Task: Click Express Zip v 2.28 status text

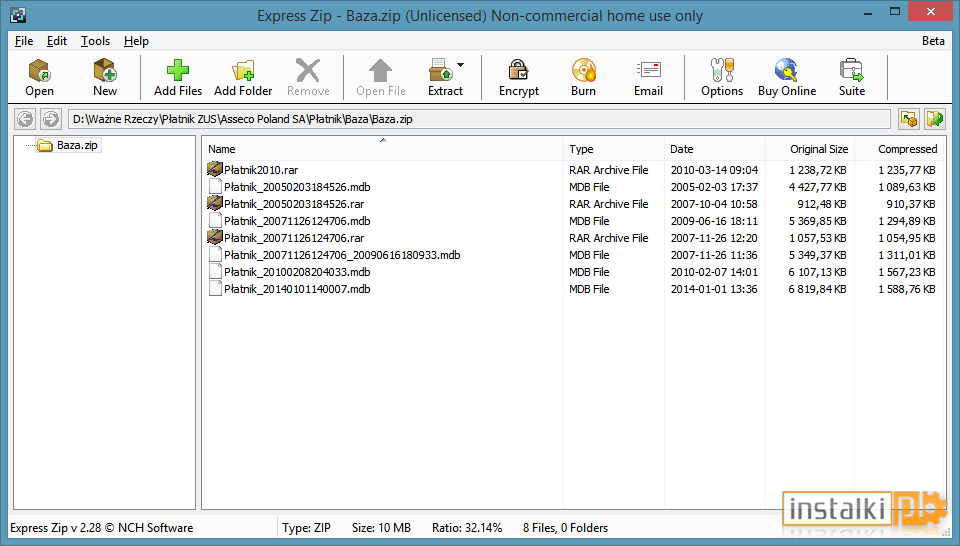Action: pos(102,528)
